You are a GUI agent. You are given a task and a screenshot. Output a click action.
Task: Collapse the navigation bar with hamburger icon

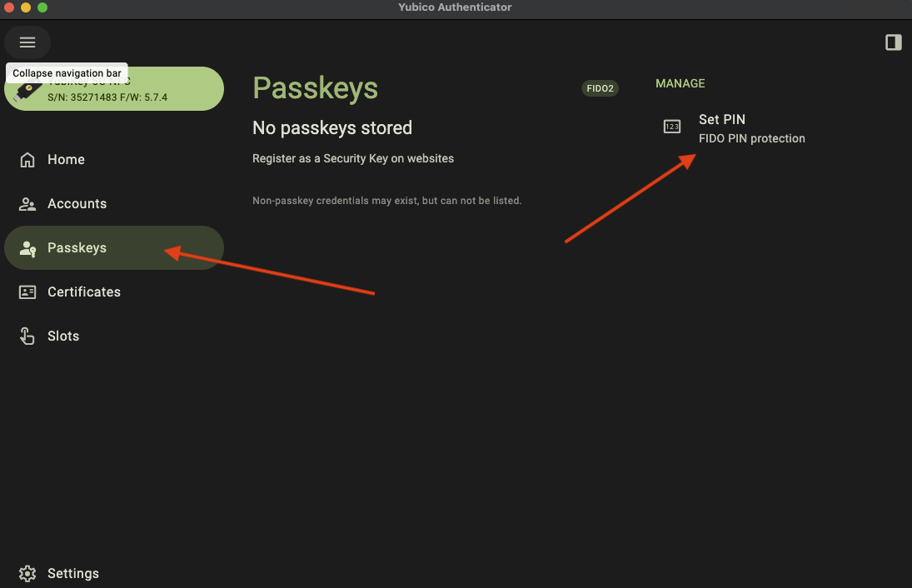click(27, 42)
